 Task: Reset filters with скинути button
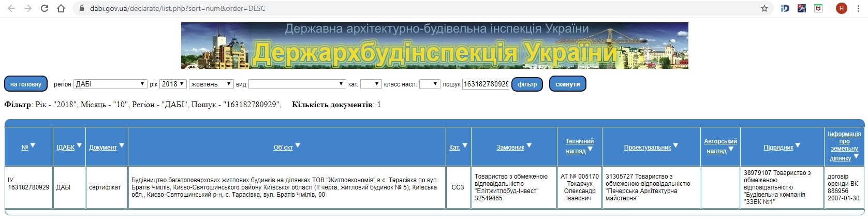coord(568,84)
